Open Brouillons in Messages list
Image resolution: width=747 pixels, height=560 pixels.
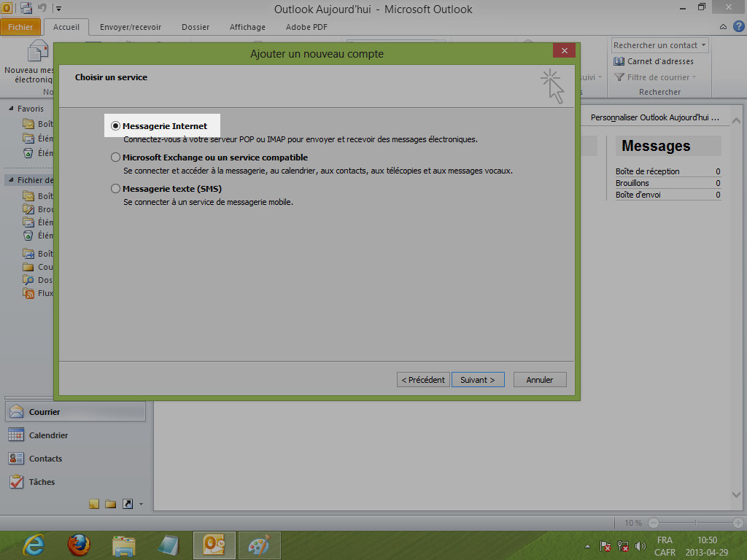[632, 183]
